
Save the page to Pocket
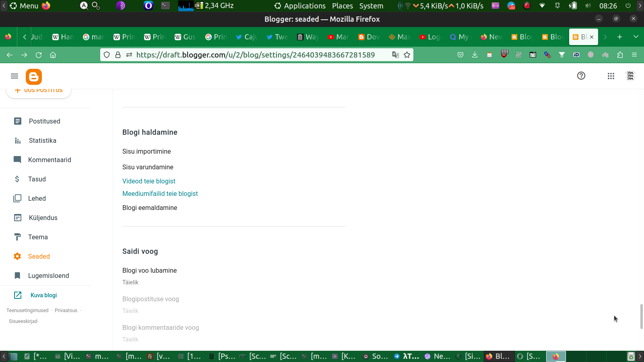(x=460, y=55)
